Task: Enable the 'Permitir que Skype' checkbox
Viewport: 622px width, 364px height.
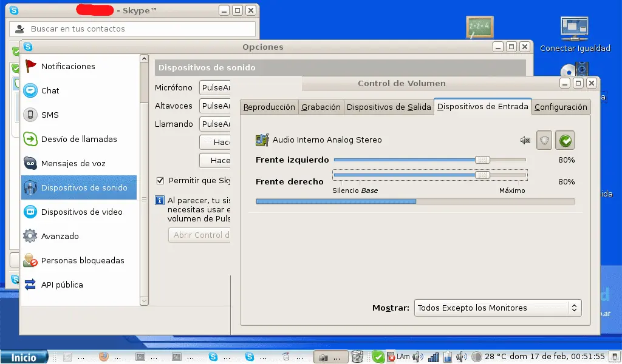Action: [x=160, y=180]
